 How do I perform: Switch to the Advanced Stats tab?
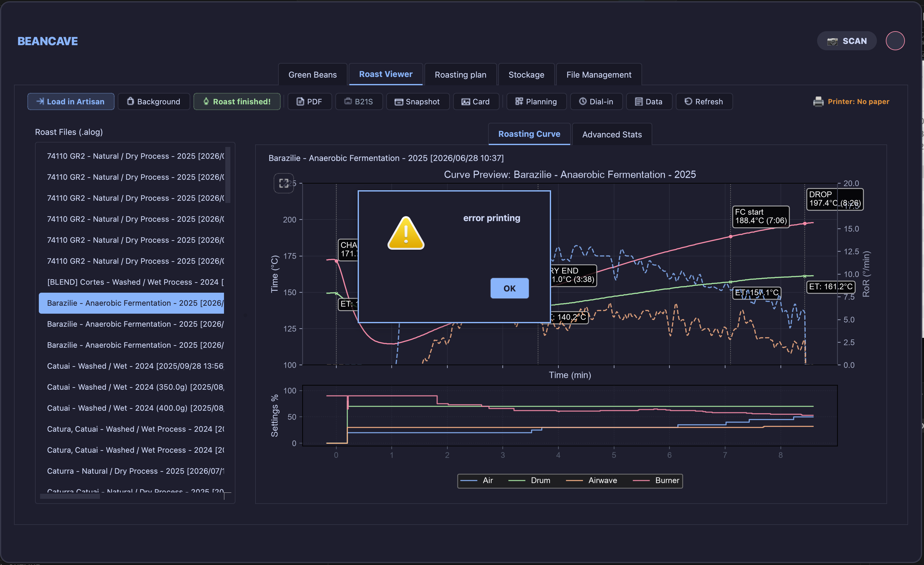tap(612, 134)
